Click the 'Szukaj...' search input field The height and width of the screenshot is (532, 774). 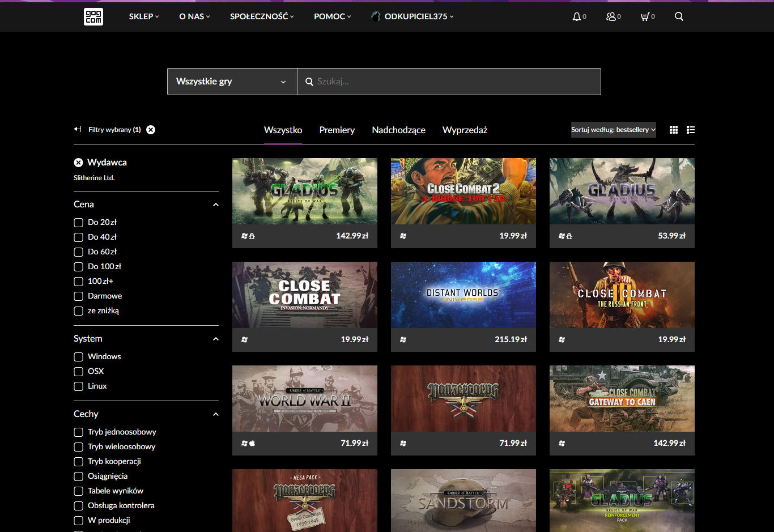(453, 82)
